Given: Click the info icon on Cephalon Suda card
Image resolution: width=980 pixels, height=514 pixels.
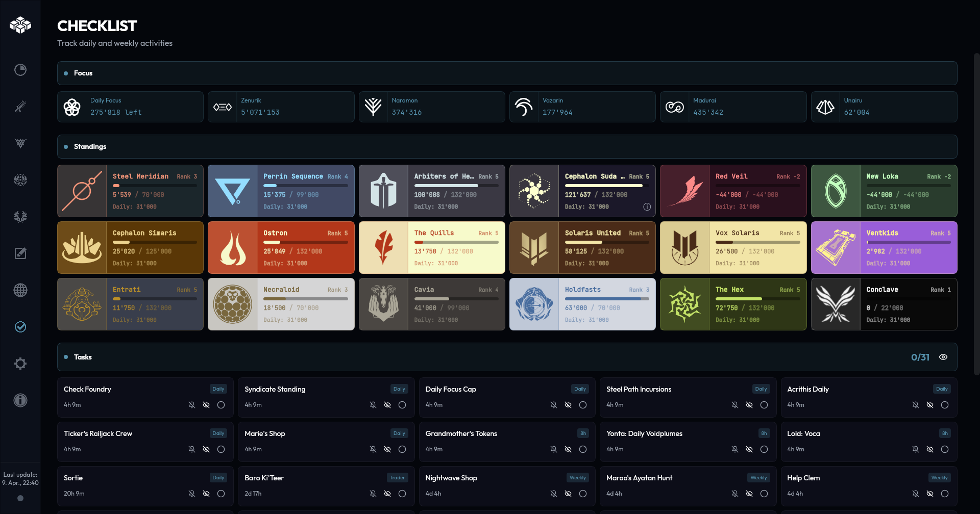Looking at the screenshot, I should [x=647, y=207].
